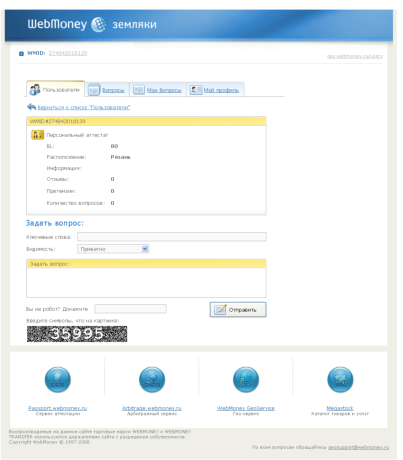Open the Видимость dropdown arrow

click(x=145, y=249)
